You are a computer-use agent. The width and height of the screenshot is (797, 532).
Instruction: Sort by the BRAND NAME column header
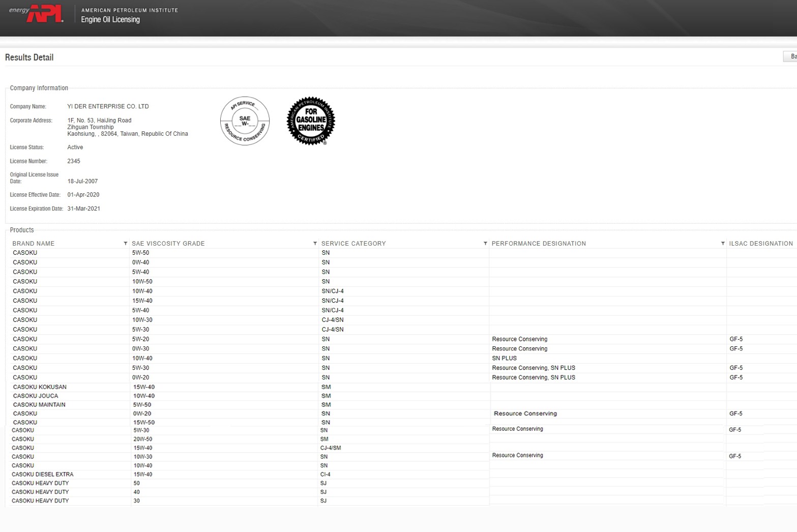click(34, 244)
